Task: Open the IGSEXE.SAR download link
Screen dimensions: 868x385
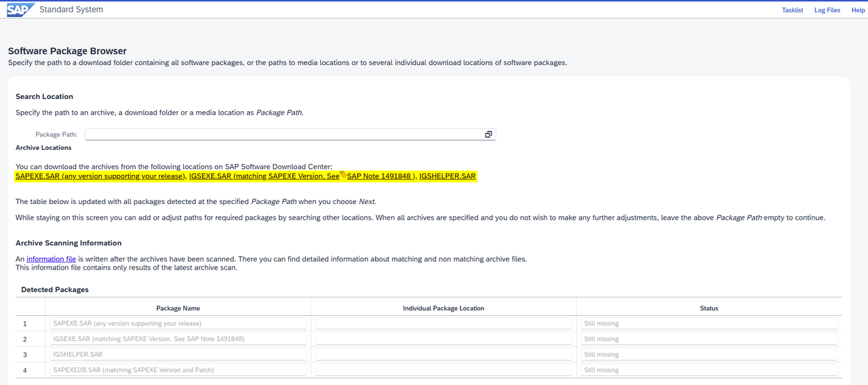Action: click(264, 176)
